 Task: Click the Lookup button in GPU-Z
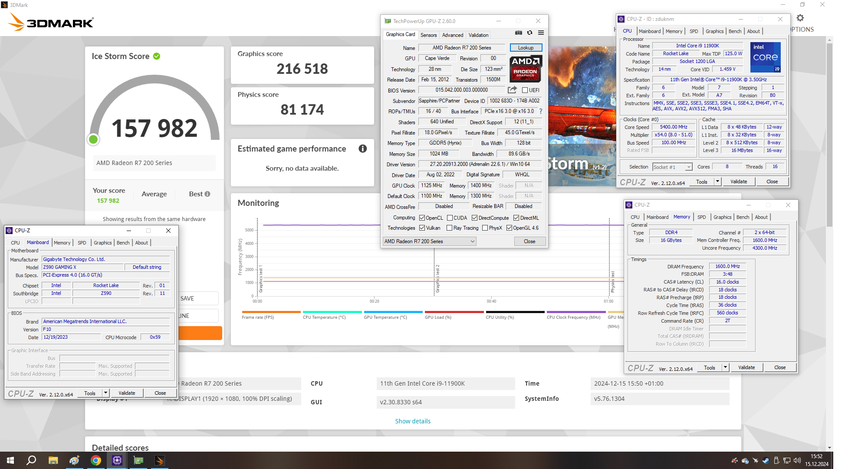526,48
